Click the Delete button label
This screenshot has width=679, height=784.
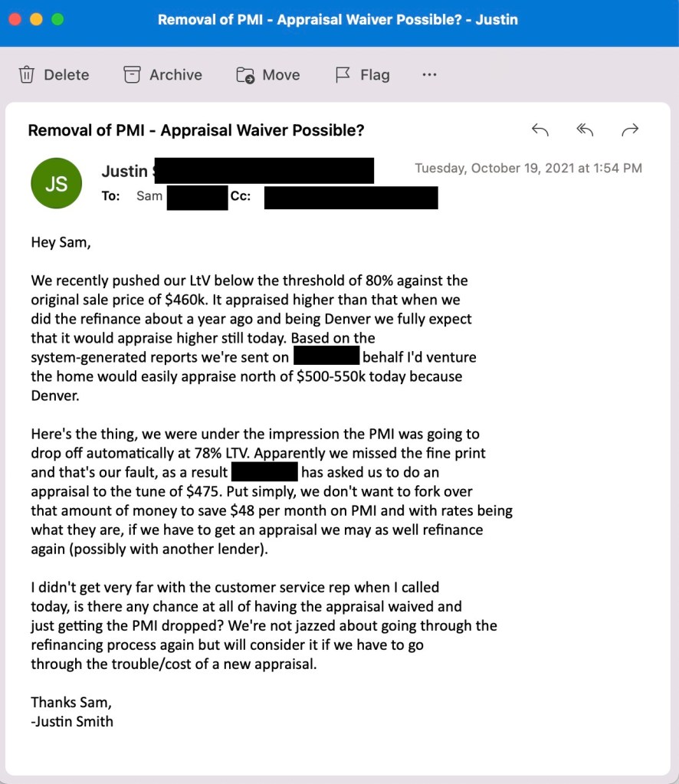tap(67, 75)
